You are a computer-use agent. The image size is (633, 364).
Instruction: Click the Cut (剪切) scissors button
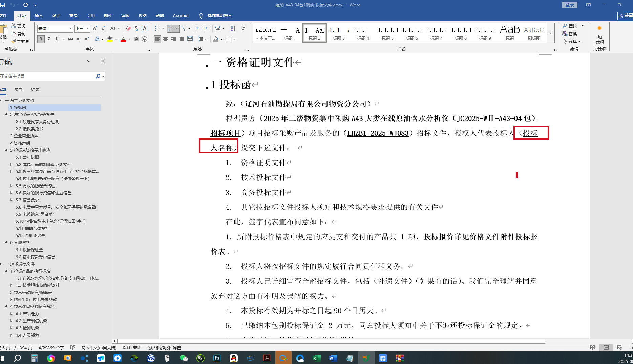coord(18,26)
